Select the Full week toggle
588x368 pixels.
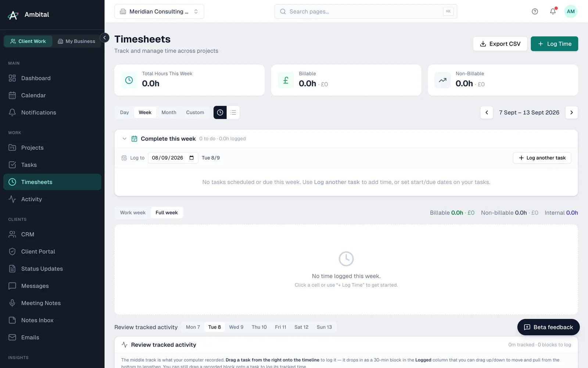tap(166, 213)
